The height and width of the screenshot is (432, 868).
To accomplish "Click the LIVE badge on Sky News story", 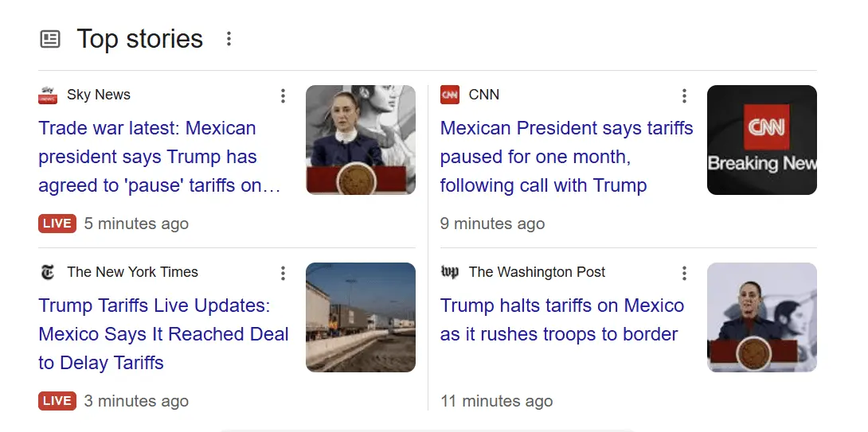I will [57, 224].
